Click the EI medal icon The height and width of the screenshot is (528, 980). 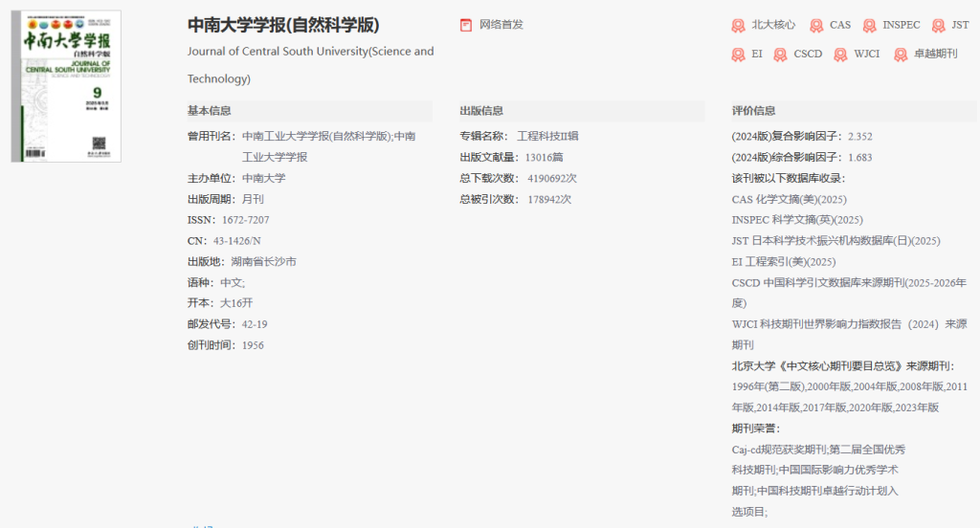tap(738, 55)
